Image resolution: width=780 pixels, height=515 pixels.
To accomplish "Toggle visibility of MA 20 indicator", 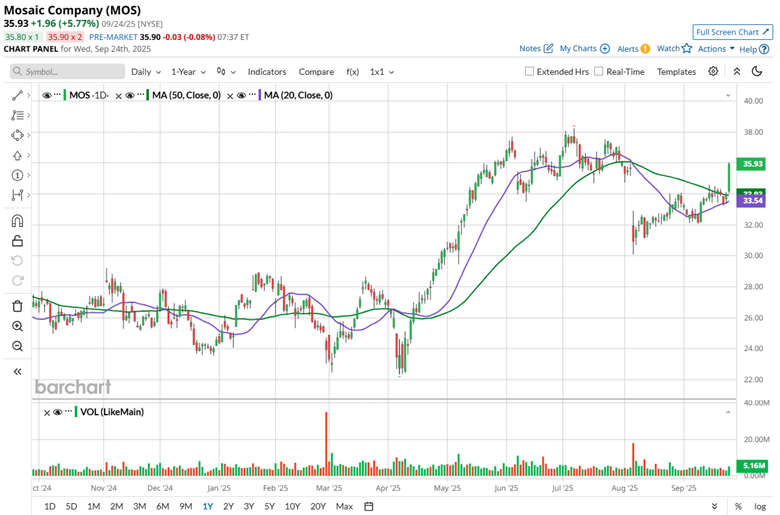I will pyautogui.click(x=241, y=95).
